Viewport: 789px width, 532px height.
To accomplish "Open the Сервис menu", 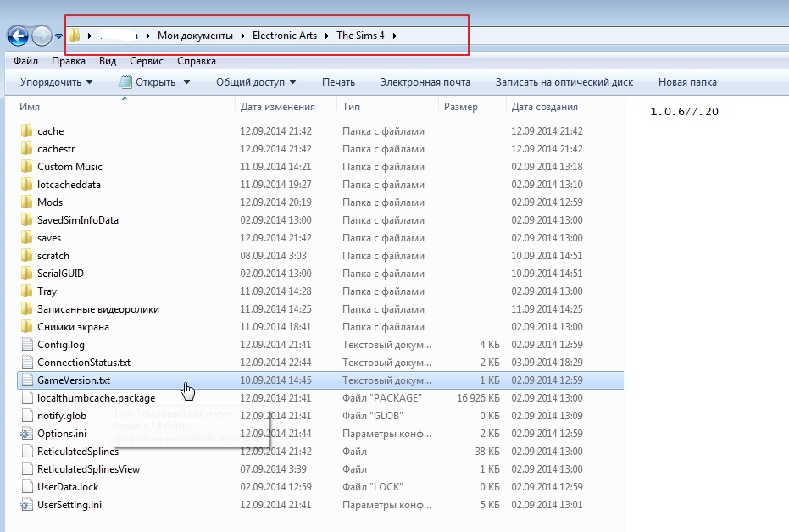I will click(x=147, y=61).
